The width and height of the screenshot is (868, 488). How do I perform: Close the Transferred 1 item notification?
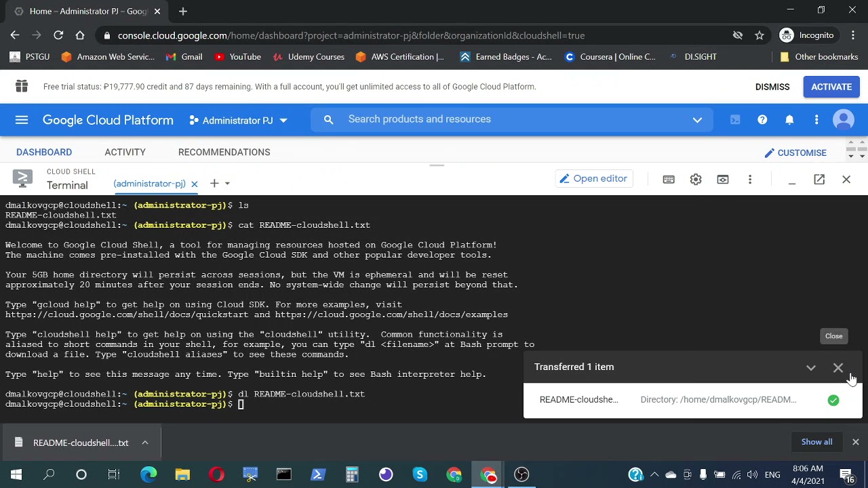click(x=838, y=367)
